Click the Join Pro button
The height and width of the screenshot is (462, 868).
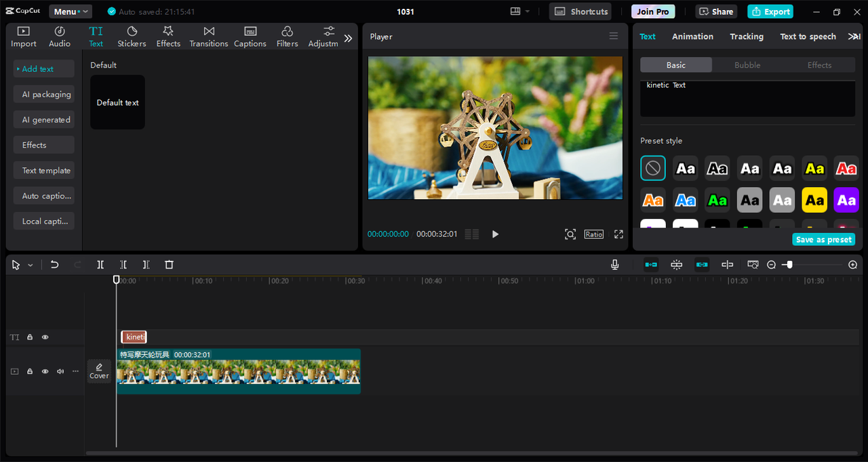point(653,12)
